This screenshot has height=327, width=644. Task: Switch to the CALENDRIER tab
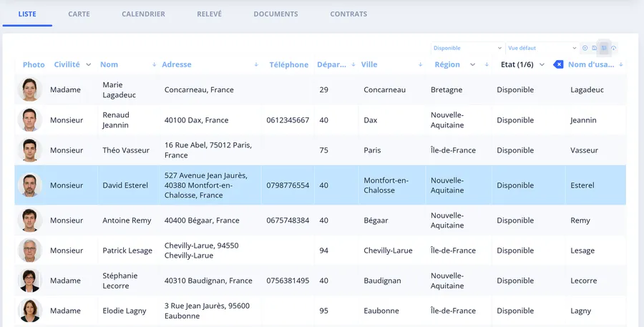[143, 14]
